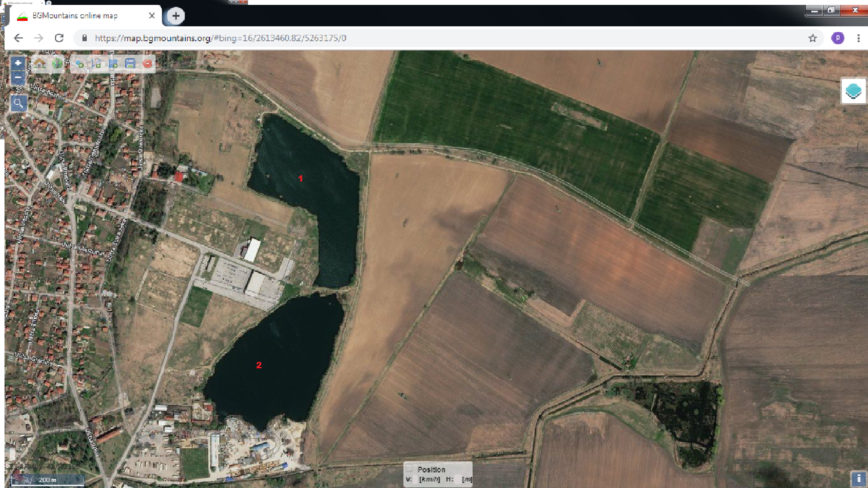Go back to previous page

(19, 38)
